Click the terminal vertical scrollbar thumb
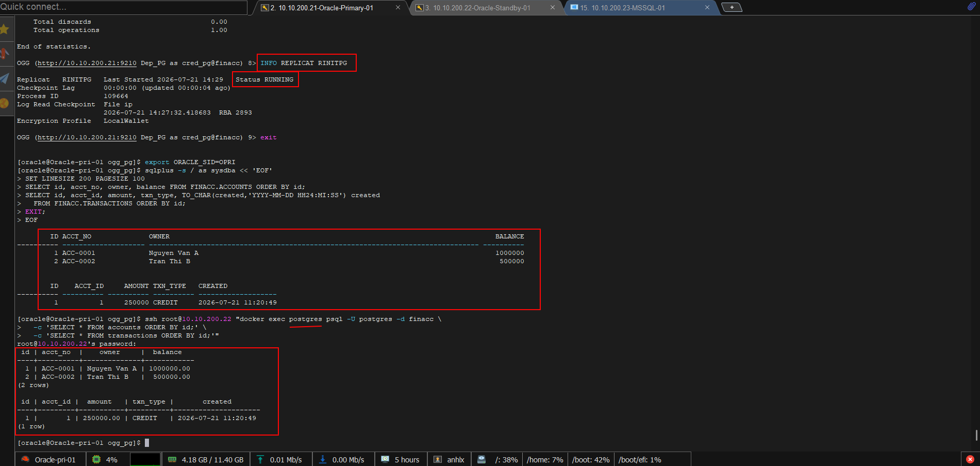This screenshot has width=980, height=466. 977,435
